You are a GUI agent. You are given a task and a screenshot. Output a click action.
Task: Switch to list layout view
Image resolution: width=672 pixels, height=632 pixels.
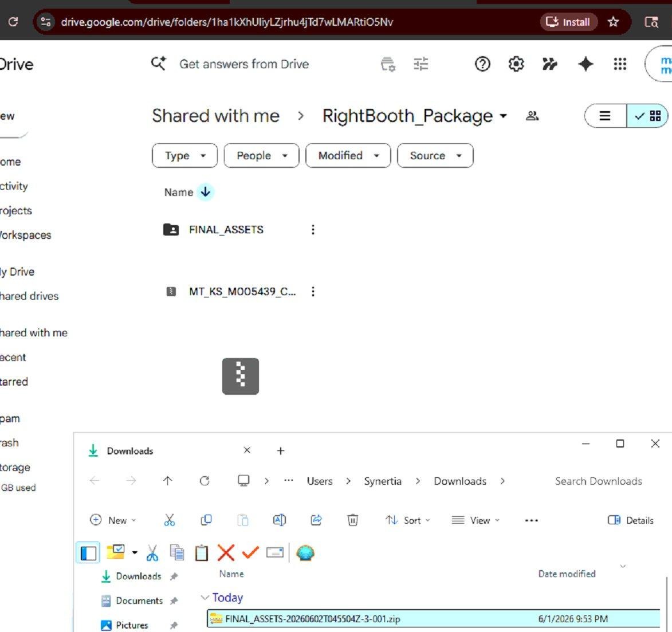tap(605, 116)
